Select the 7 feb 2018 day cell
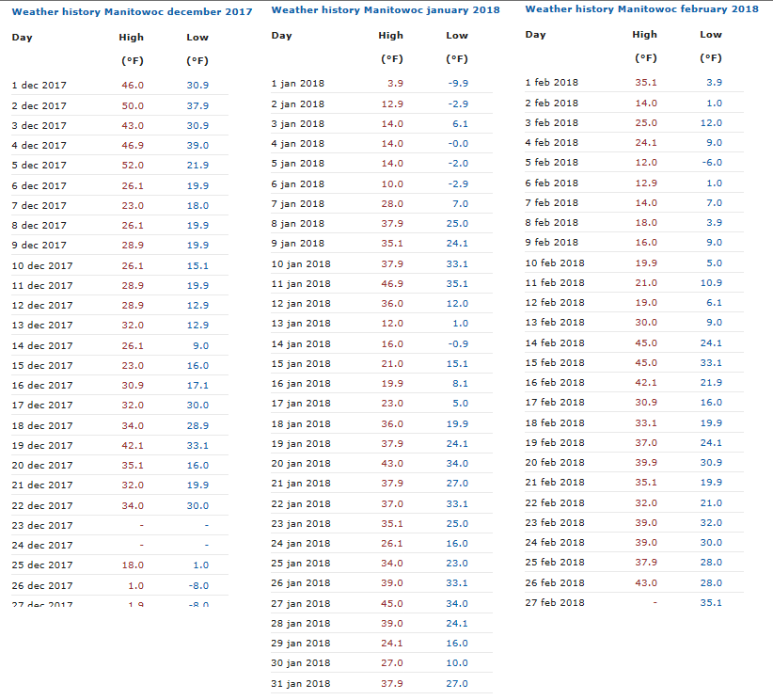The width and height of the screenshot is (773, 700). 552,202
